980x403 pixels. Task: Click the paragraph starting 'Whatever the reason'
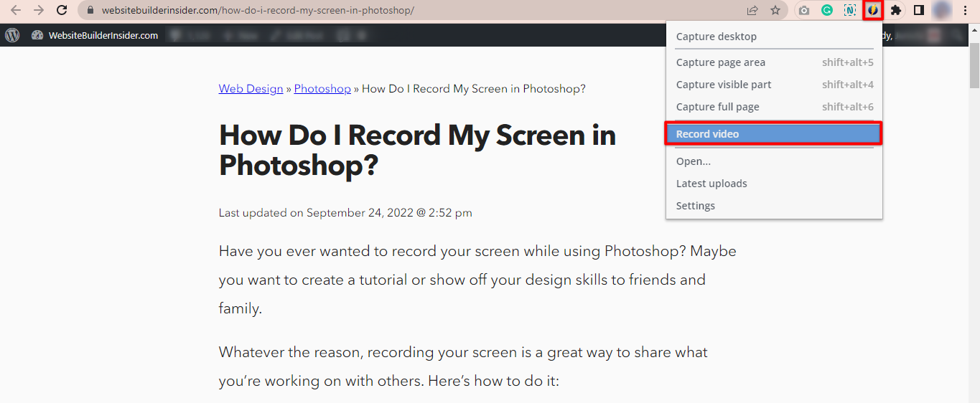(x=463, y=366)
